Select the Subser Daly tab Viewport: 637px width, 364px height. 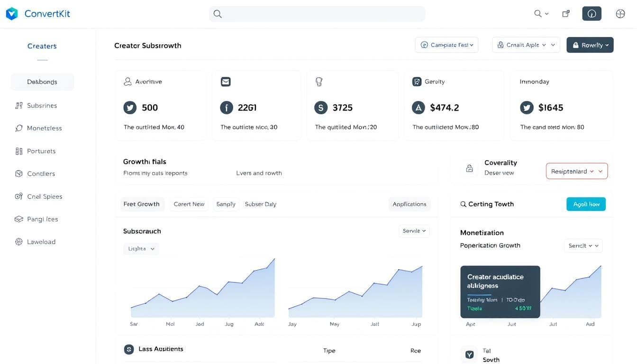(x=260, y=204)
